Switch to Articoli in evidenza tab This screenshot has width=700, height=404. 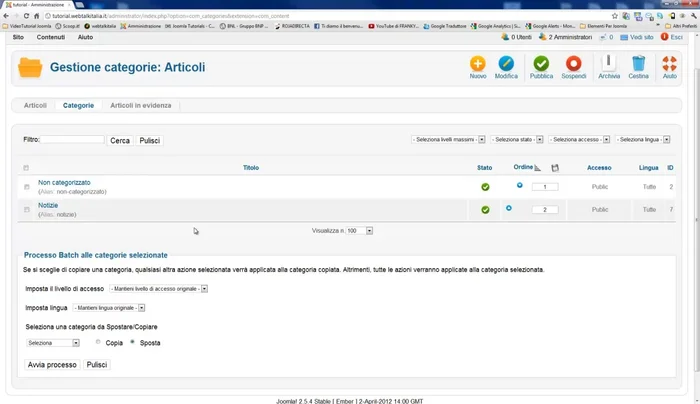point(141,105)
